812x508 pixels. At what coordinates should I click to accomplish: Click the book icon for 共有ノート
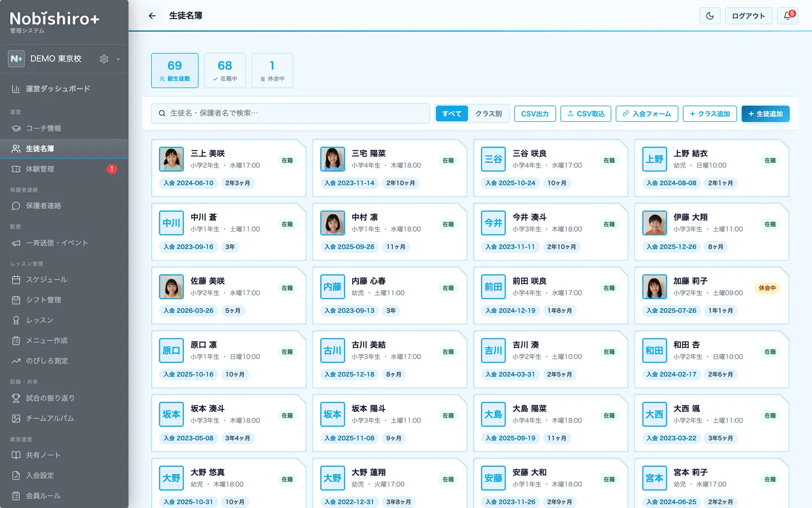[x=16, y=455]
